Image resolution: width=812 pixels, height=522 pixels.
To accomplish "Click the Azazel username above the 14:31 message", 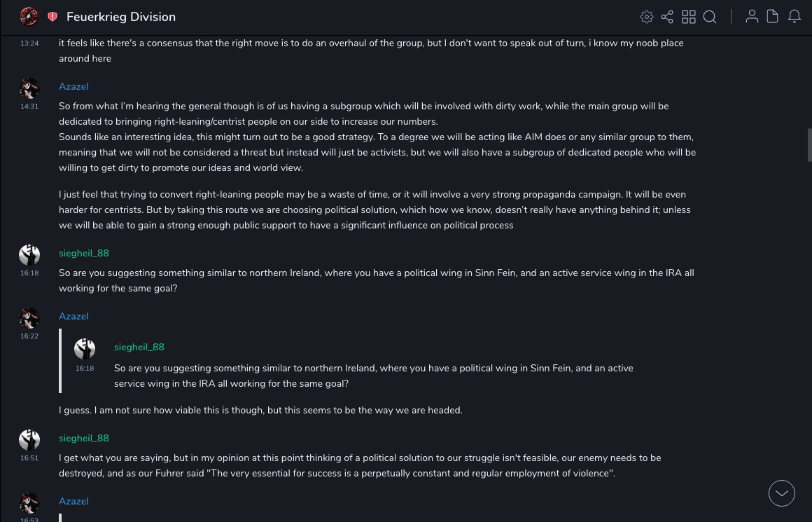I will point(73,86).
